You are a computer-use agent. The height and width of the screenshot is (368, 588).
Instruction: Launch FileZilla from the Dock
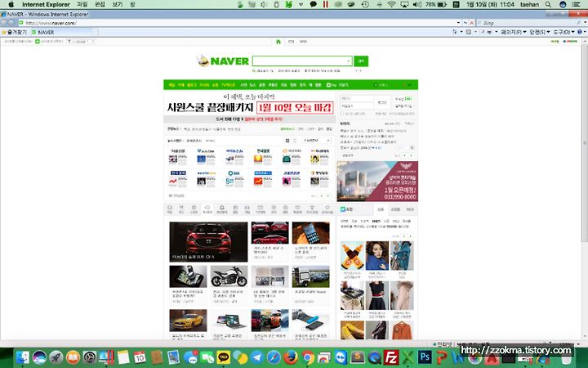tap(391, 357)
